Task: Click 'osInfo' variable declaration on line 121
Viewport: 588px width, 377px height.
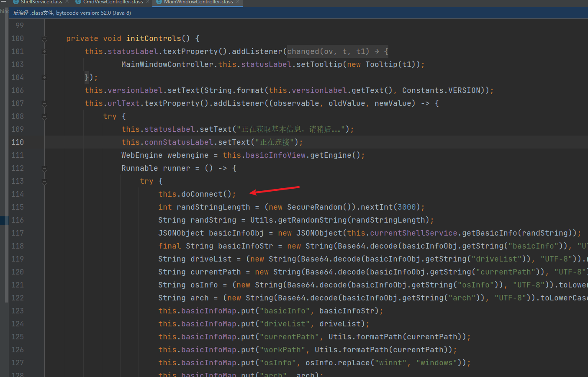Action: (x=204, y=285)
